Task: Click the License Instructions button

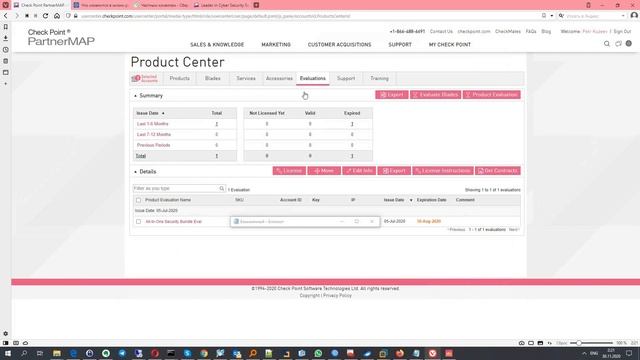Action: (443, 171)
